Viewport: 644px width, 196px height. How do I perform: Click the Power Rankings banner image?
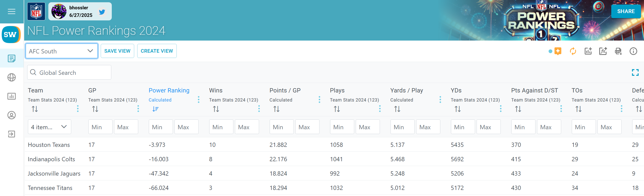point(541,20)
